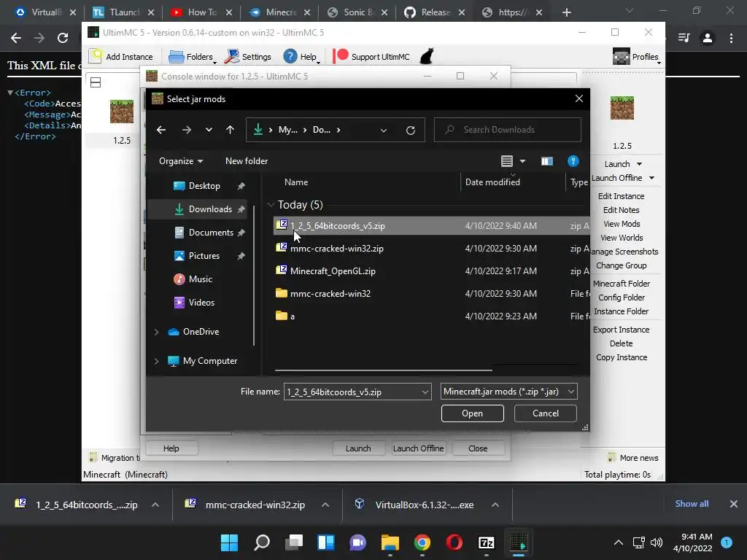Click More news in UltimMC
The image size is (747, 560).
pos(633,458)
